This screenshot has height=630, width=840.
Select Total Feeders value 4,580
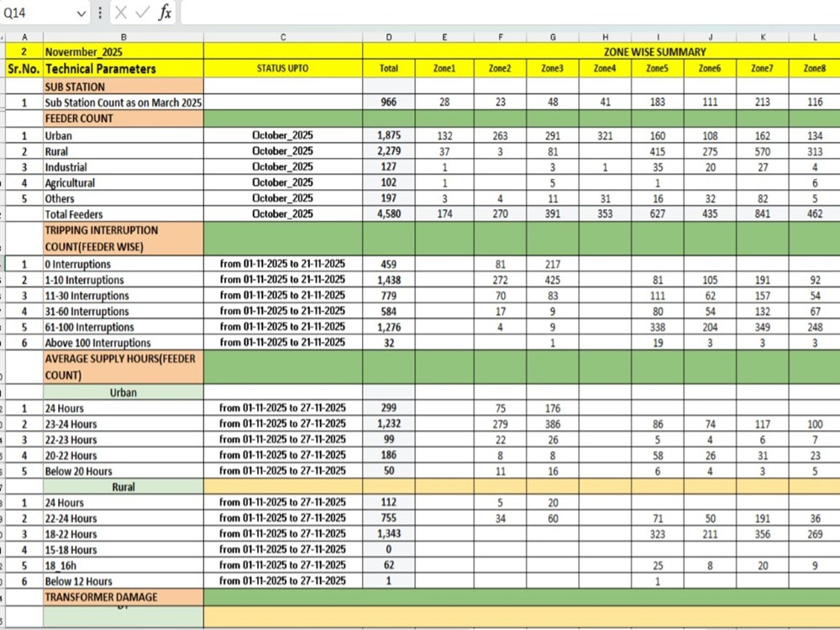(x=389, y=213)
